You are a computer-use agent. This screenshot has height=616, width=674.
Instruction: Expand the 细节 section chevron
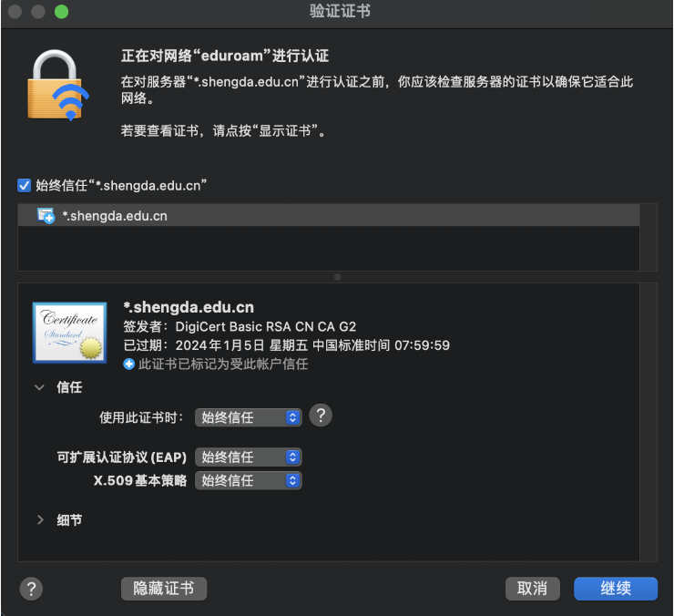40,520
